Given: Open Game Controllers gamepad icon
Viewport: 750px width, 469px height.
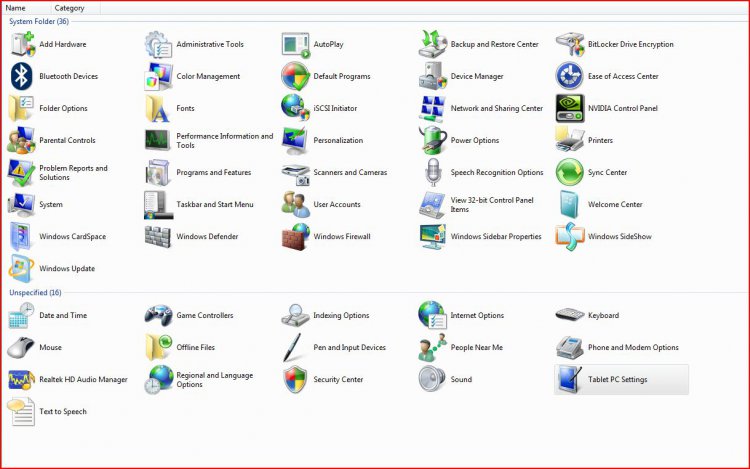Looking at the screenshot, I should [x=158, y=315].
